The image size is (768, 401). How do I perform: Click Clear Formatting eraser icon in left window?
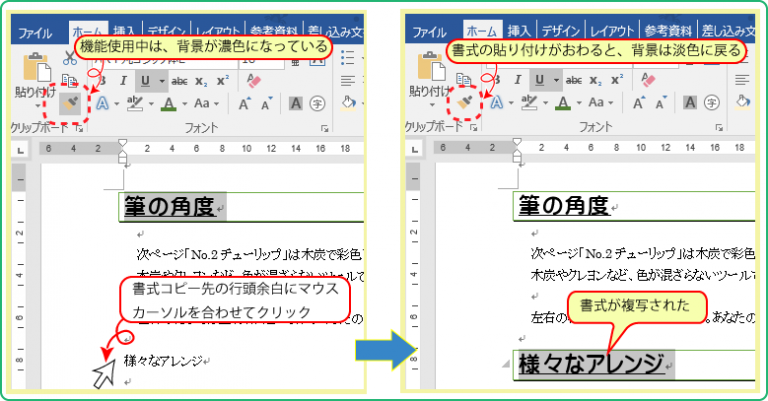(x=254, y=81)
